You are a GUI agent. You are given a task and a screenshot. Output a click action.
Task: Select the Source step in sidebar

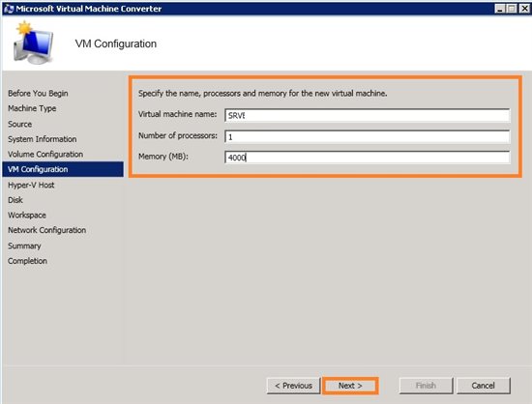click(x=20, y=124)
